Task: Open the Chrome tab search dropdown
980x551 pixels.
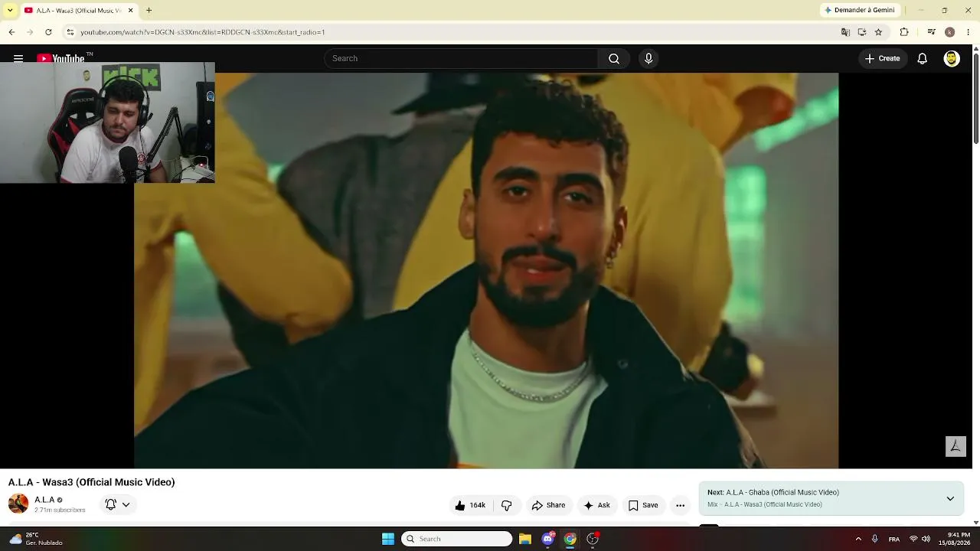Action: [x=10, y=11]
